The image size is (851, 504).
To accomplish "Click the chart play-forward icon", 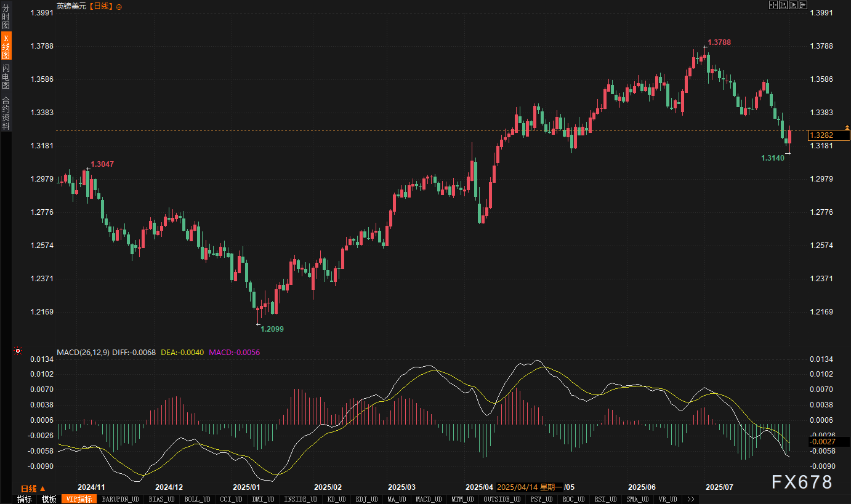I will click(793, 5).
